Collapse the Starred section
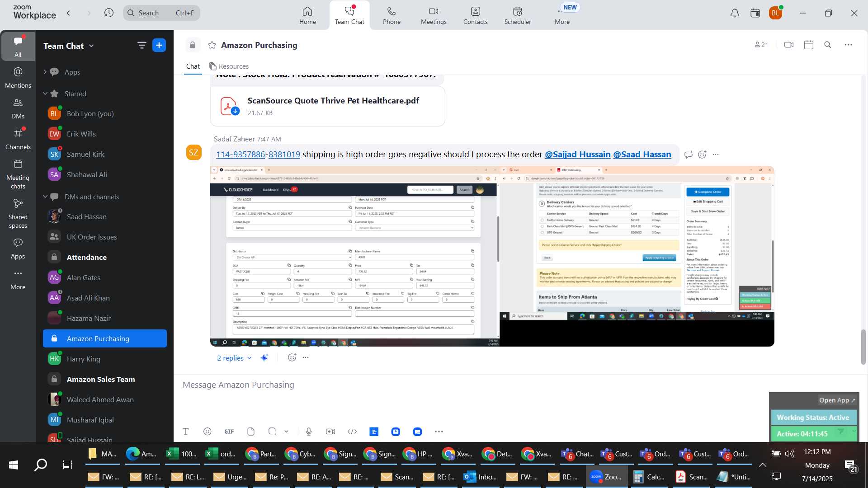The width and height of the screenshot is (868, 488). (45, 94)
